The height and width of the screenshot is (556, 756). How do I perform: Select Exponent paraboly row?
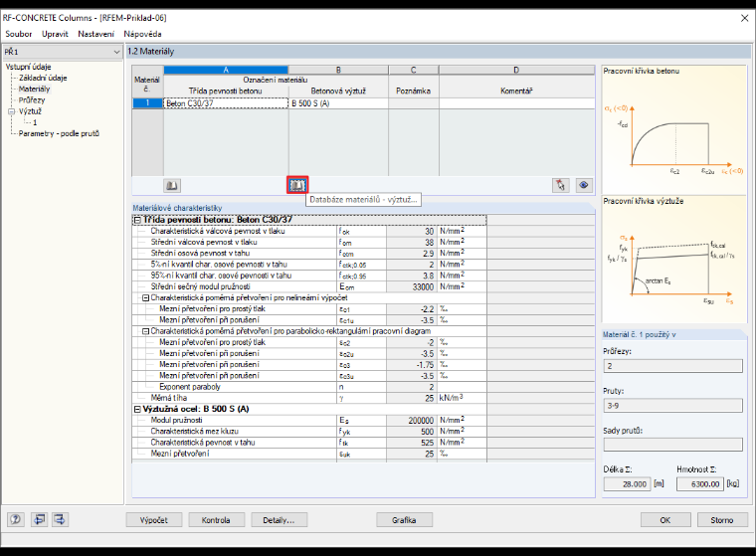(x=309, y=387)
